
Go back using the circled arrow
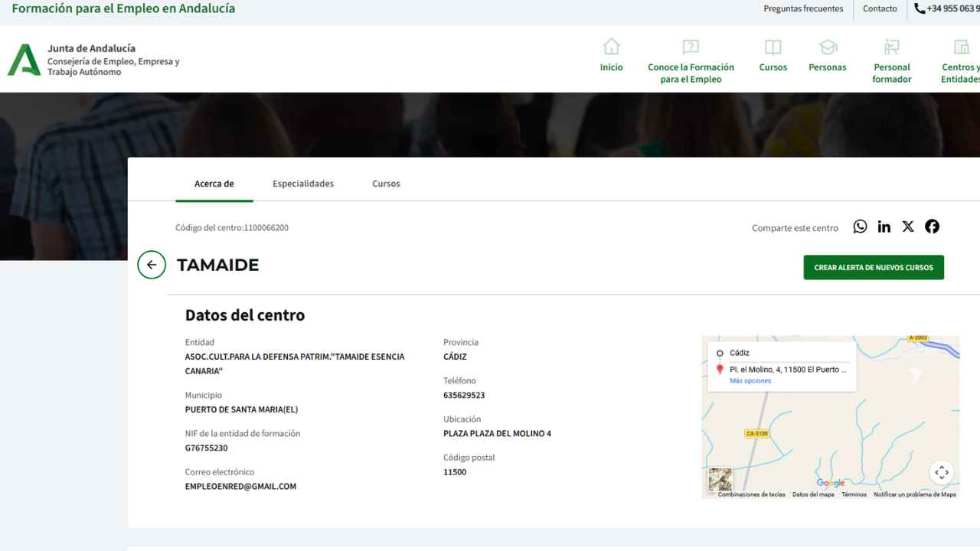(x=152, y=265)
